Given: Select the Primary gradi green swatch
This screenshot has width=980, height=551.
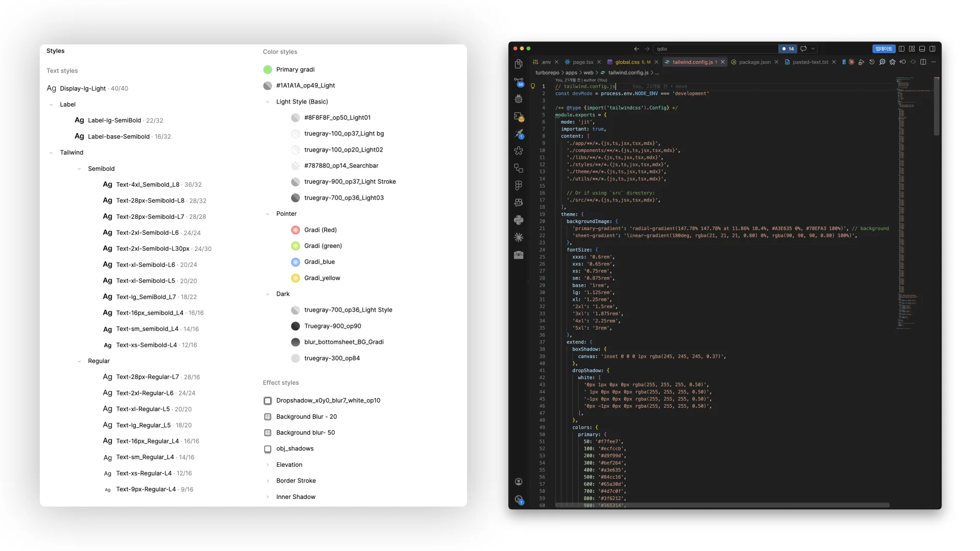Looking at the screenshot, I should click(267, 69).
